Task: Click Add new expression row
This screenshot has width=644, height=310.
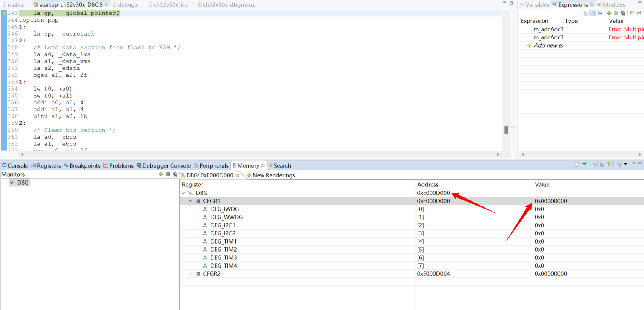Action: [x=545, y=45]
